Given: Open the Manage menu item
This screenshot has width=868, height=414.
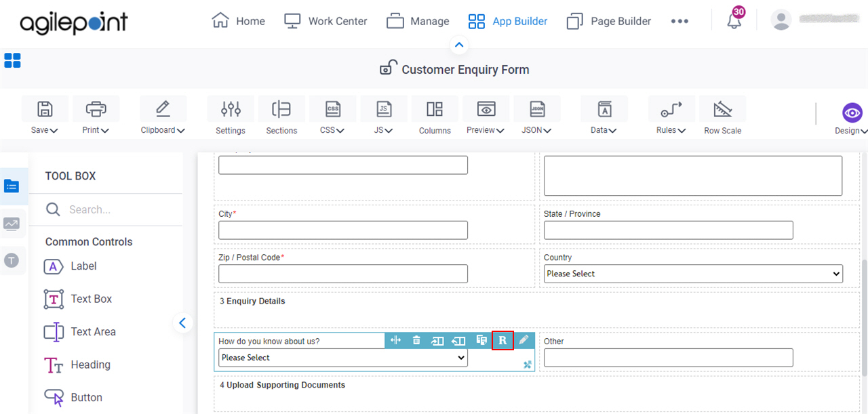Looking at the screenshot, I should tap(418, 21).
